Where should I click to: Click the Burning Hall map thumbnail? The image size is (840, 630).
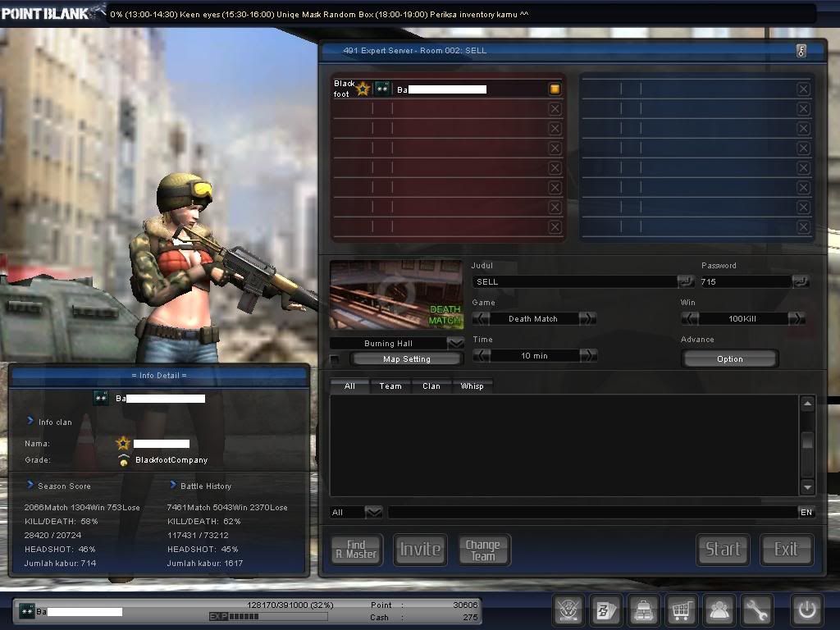pos(396,295)
